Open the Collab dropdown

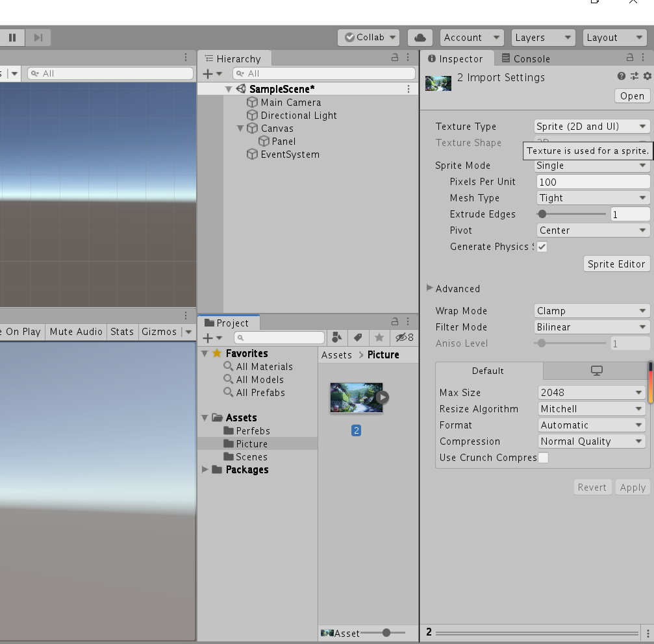[x=368, y=38]
